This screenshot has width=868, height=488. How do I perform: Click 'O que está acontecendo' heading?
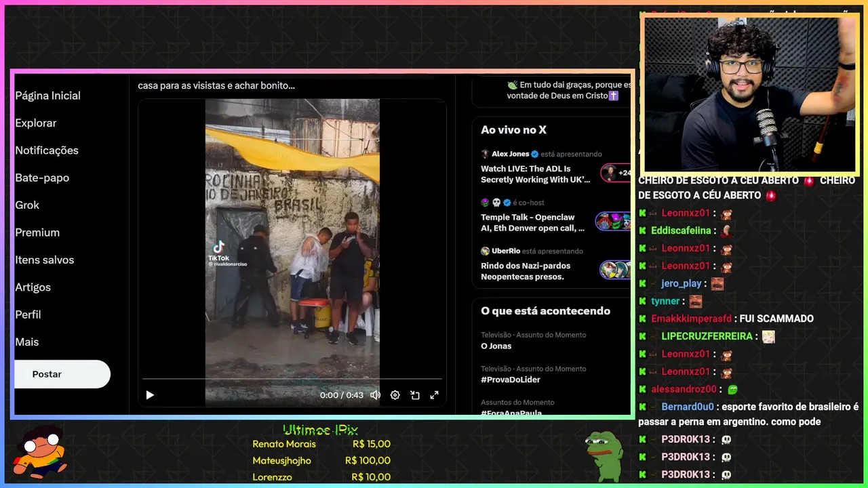(545, 310)
